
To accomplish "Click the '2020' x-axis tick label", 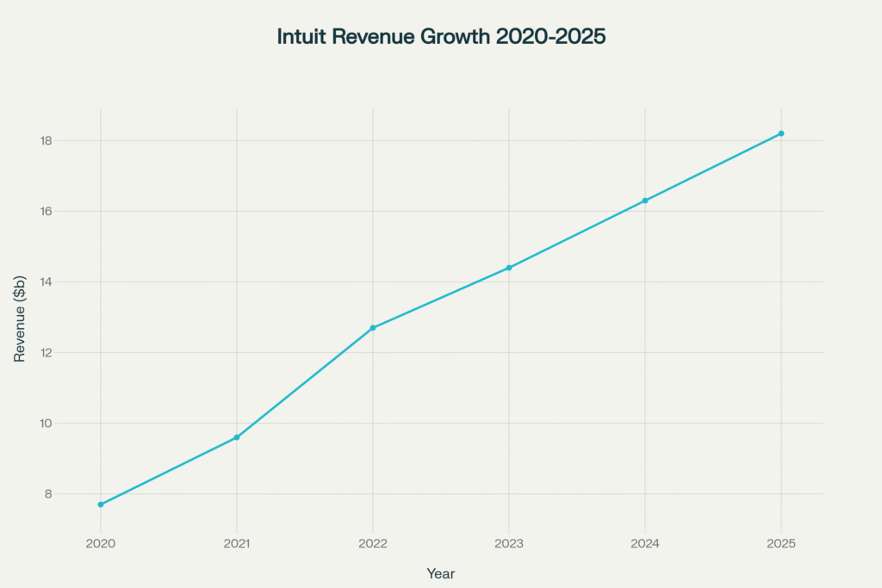I will pos(101,543).
